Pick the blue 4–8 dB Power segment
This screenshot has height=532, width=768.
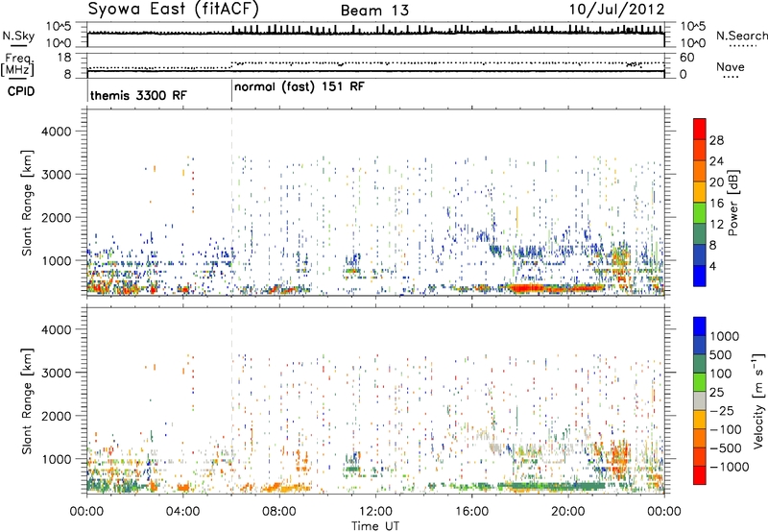[x=700, y=255]
